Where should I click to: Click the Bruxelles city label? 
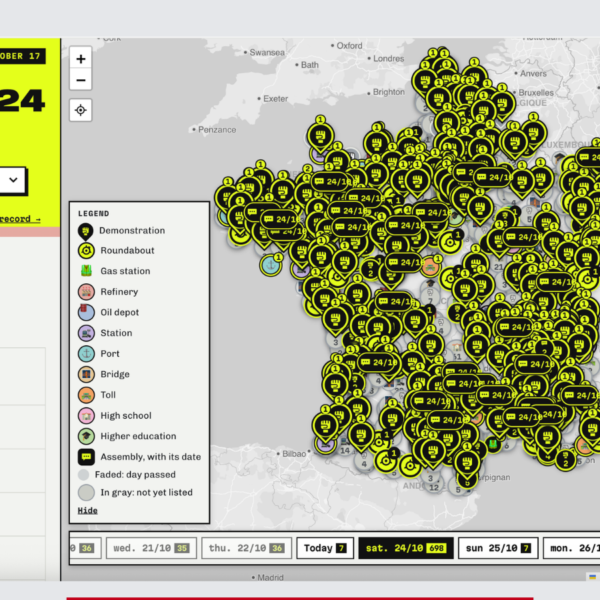click(x=536, y=93)
